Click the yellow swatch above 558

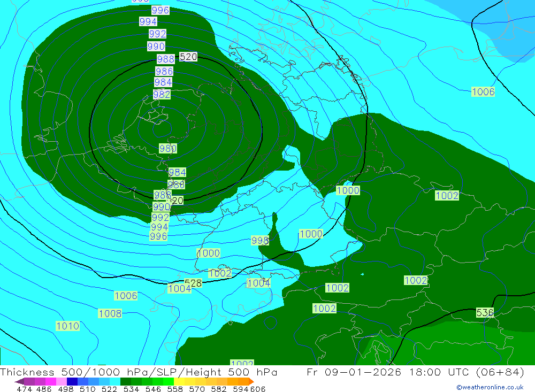(x=179, y=381)
